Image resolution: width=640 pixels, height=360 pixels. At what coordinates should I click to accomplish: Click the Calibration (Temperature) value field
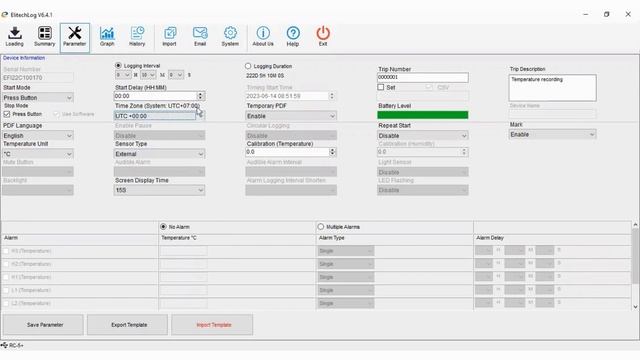(287, 152)
